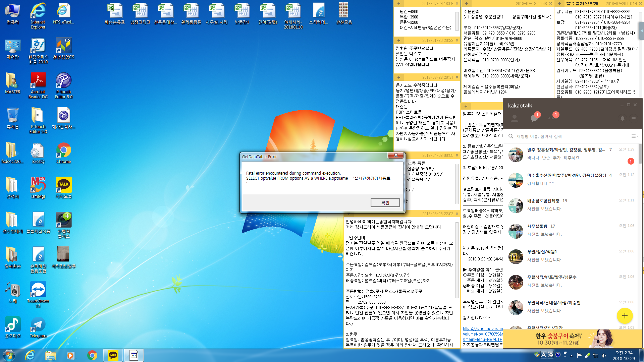Open KakaoTalk chats tab icon

(x=534, y=118)
